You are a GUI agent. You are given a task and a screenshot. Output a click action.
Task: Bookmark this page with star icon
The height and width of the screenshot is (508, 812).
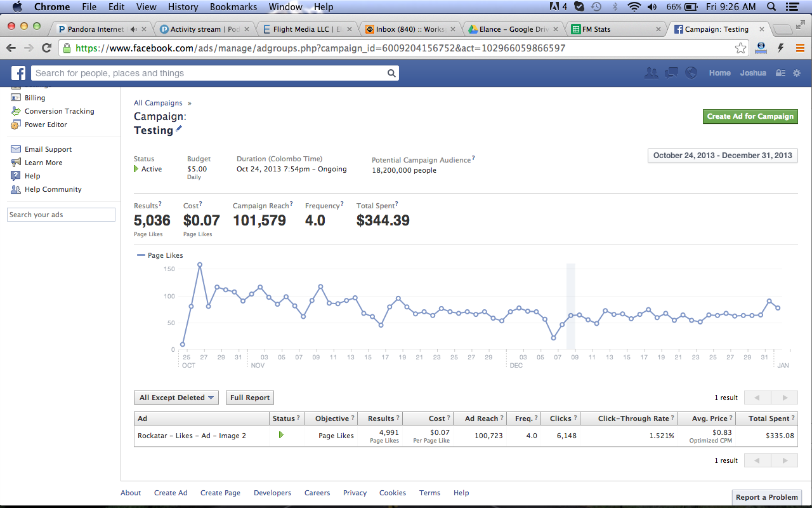pos(740,48)
